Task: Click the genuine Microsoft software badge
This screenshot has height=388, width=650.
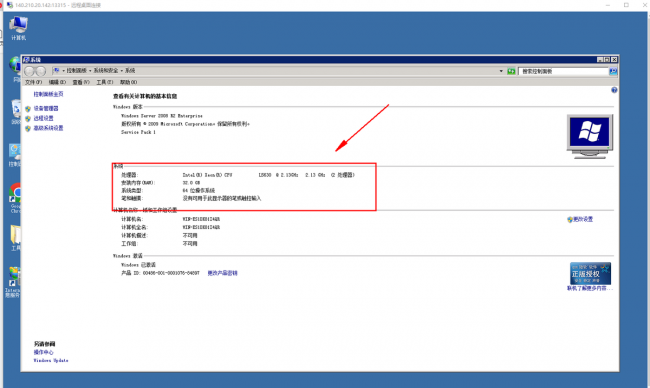Action: click(x=590, y=273)
